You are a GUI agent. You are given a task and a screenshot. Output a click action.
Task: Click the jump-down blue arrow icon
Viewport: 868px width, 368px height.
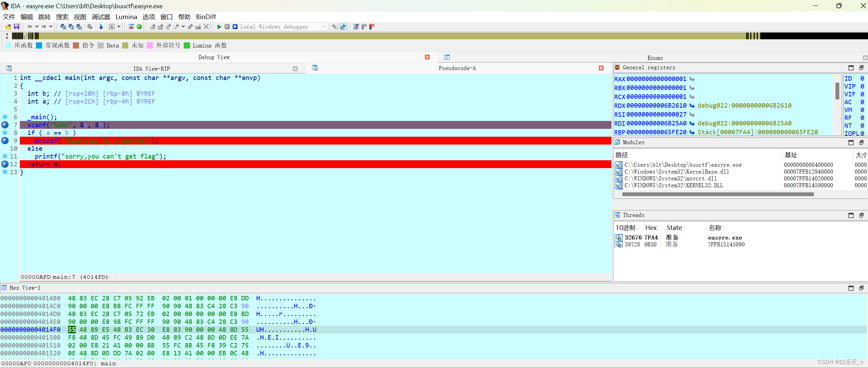(x=101, y=27)
